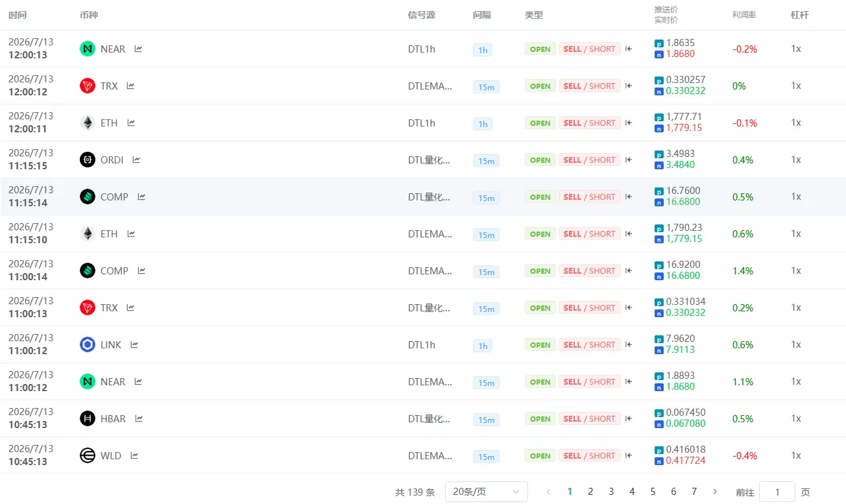Screen dimensions: 846x504
Task: Click the skip-to-start icon in the ORDI row
Action: (x=629, y=160)
